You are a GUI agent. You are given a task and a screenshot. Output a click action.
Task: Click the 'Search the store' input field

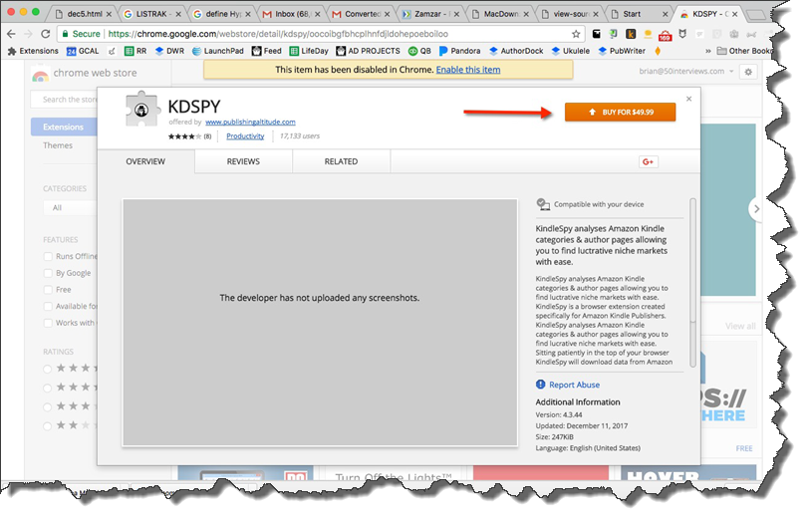(x=64, y=100)
